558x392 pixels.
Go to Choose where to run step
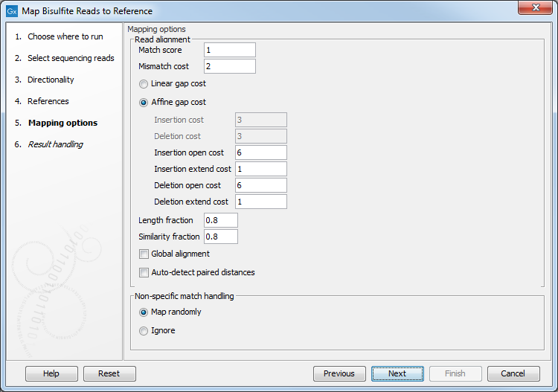[65, 36]
